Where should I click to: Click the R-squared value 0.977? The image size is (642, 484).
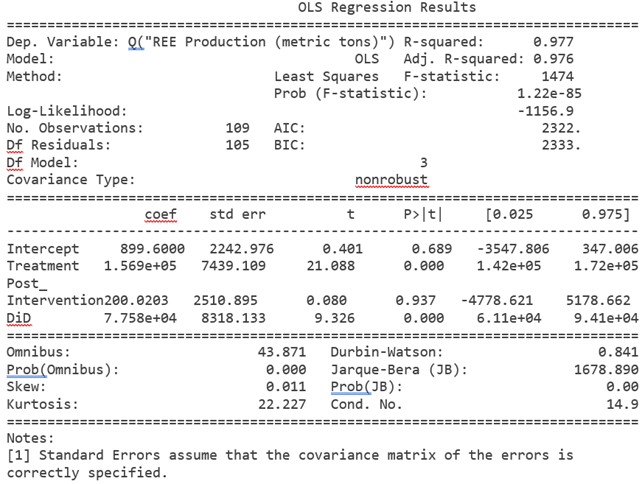coord(551,42)
